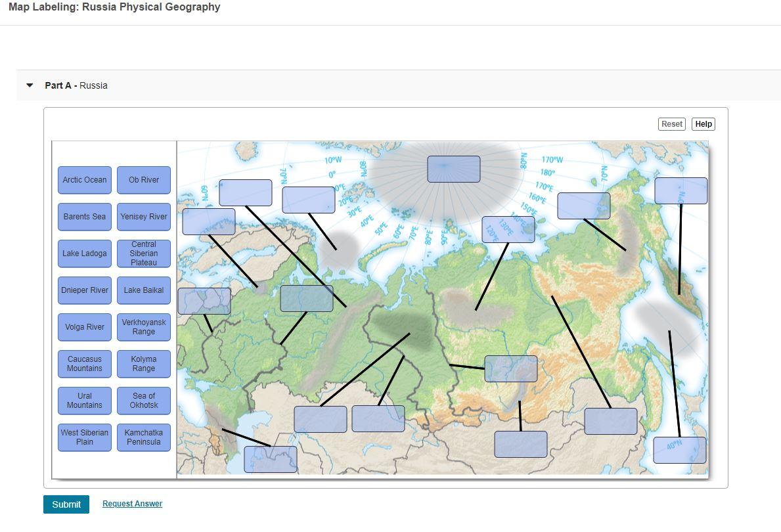
Task: Click the blank target box over the North Pole
Action: point(454,169)
